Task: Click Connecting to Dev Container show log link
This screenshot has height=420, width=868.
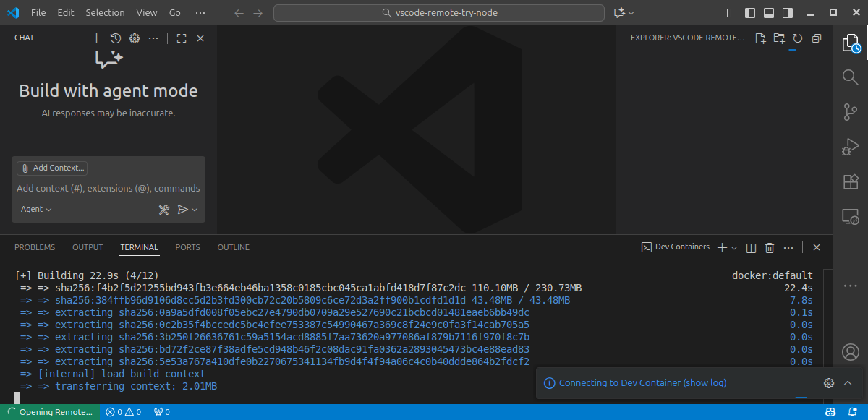Action: 643,383
